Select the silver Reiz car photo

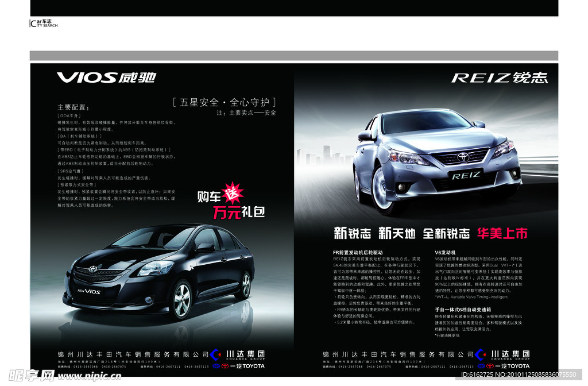tap(437, 161)
